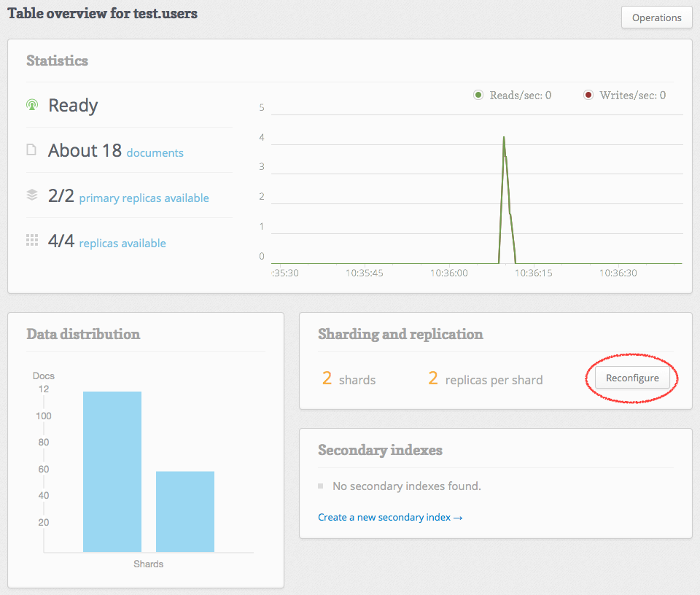This screenshot has width=700, height=595.
Task: Follow the 'documents' link
Action: (x=155, y=153)
